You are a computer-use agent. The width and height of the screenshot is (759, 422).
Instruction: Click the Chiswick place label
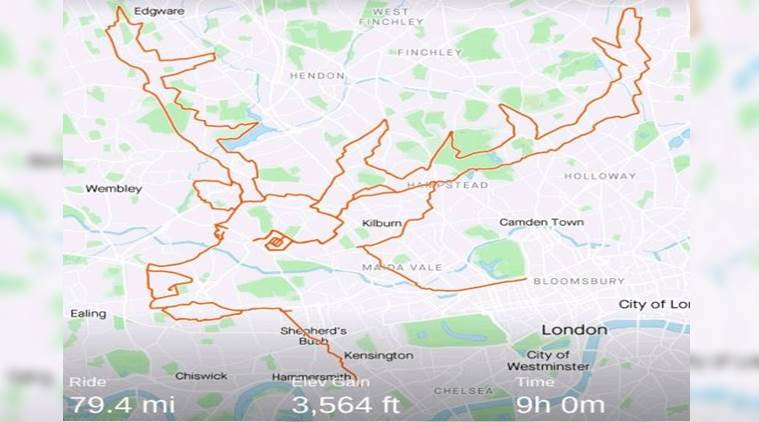pyautogui.click(x=201, y=376)
